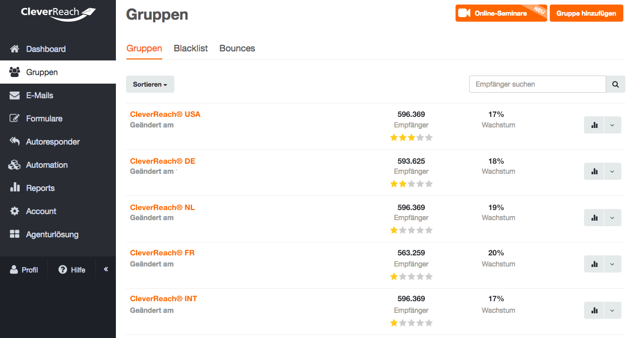The image size is (644, 338).
Task: Click the search magnifier button
Action: 615,84
